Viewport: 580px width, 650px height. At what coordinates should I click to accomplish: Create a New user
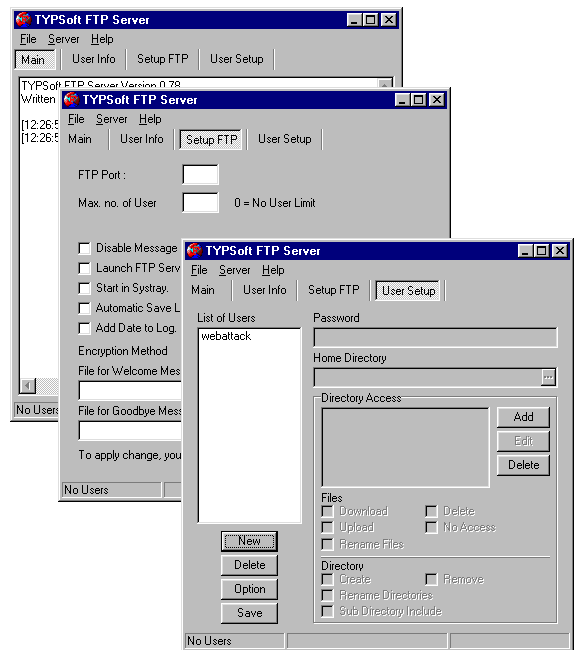(x=249, y=541)
